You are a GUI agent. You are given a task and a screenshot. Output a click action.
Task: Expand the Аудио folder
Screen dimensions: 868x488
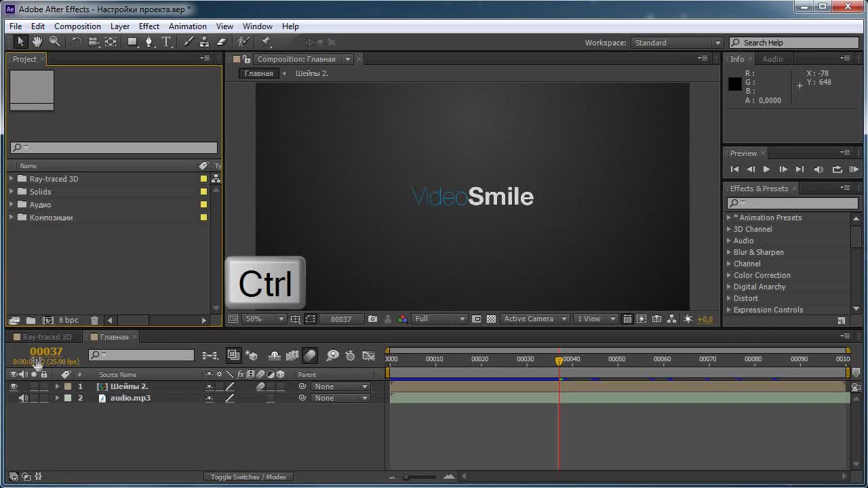12,205
